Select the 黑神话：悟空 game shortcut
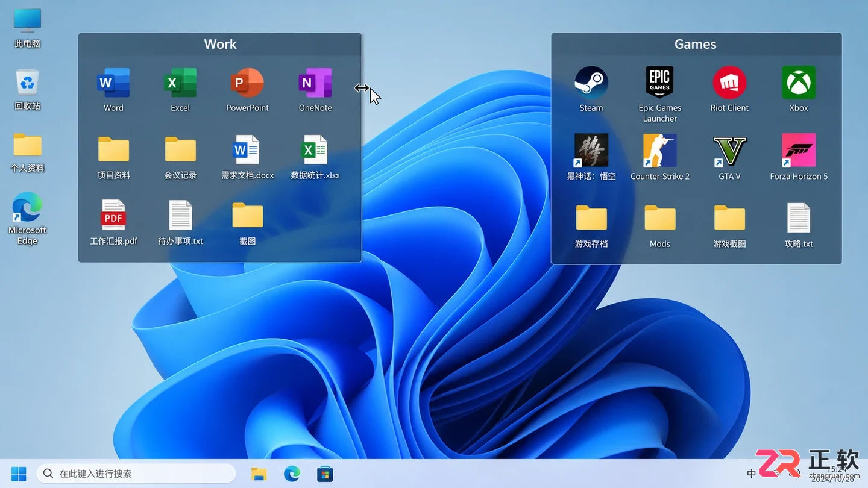The width and height of the screenshot is (868, 488). coord(591,151)
